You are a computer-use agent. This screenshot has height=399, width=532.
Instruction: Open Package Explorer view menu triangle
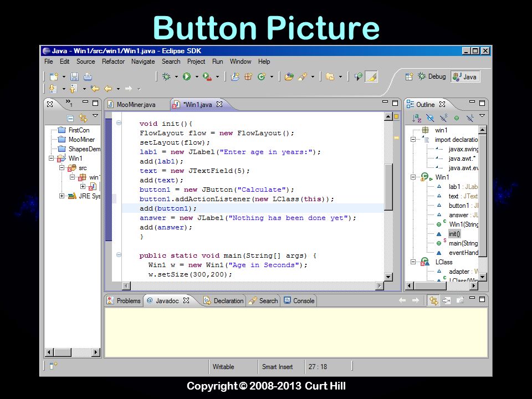tap(95, 116)
